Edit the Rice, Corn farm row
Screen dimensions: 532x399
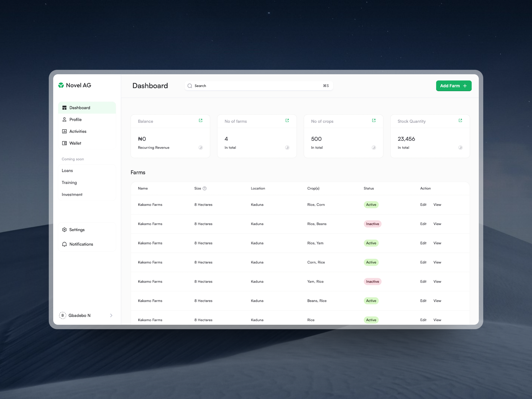[423, 205]
